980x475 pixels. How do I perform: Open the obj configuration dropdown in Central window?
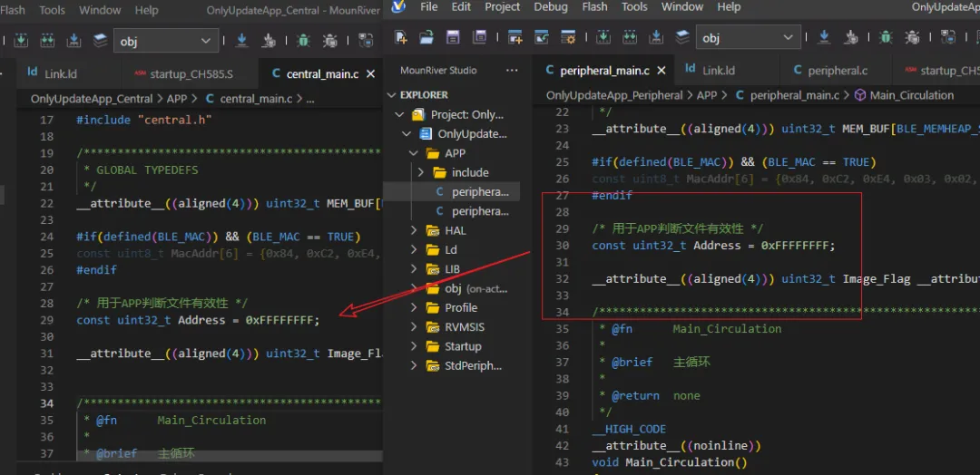[166, 41]
